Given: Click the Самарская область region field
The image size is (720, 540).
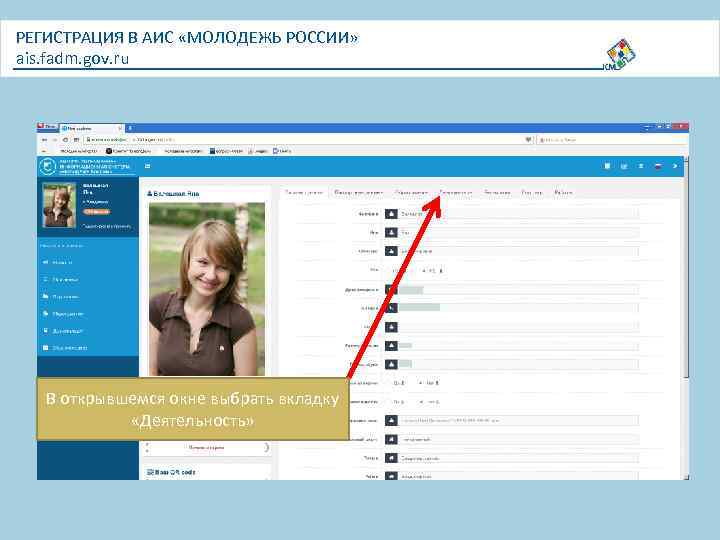Looking at the screenshot, I should 518,458.
